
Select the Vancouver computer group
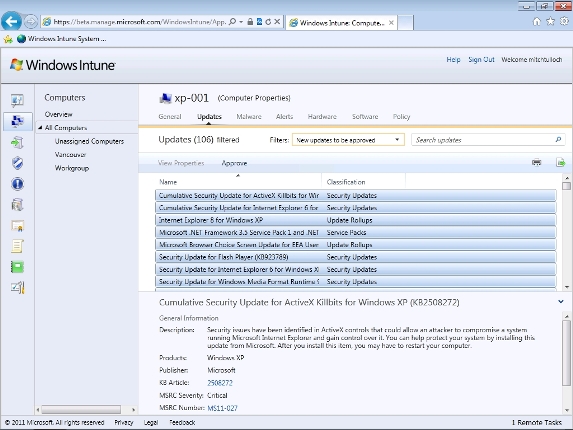[x=70, y=155]
